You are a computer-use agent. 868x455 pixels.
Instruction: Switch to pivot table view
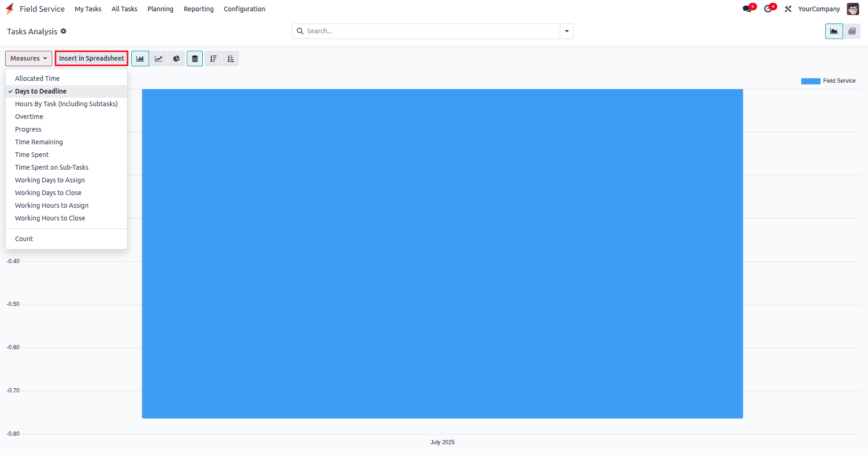pyautogui.click(x=852, y=31)
